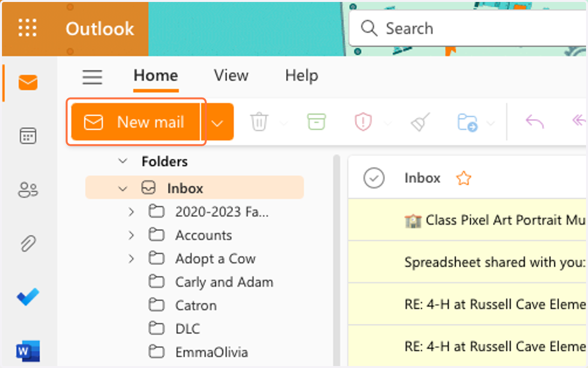Click the building emoji in first email
The width and height of the screenshot is (588, 368).
click(413, 220)
